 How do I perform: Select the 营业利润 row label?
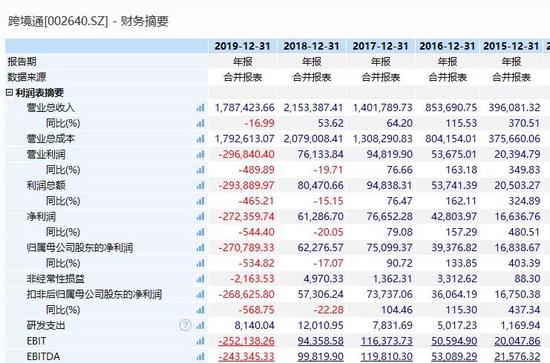point(46,154)
